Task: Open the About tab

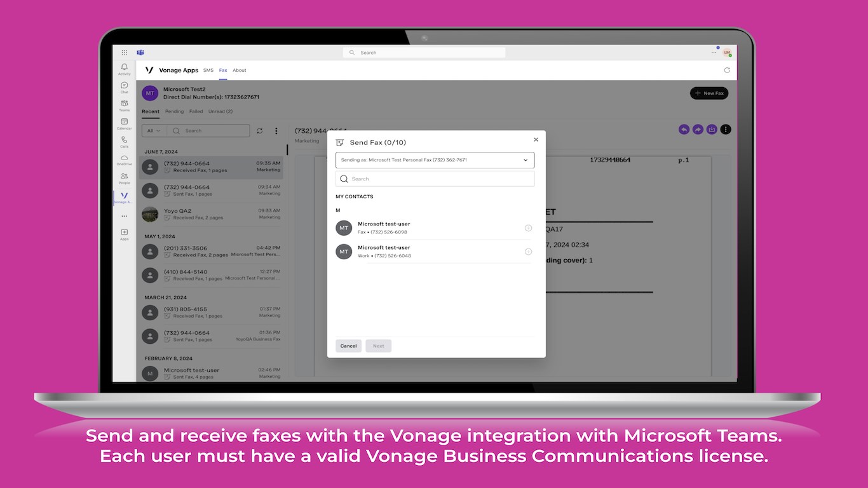Action: 240,71
